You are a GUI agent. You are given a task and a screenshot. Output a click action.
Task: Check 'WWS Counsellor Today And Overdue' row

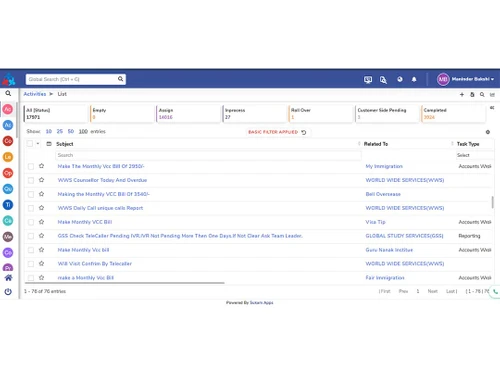(x=31, y=180)
